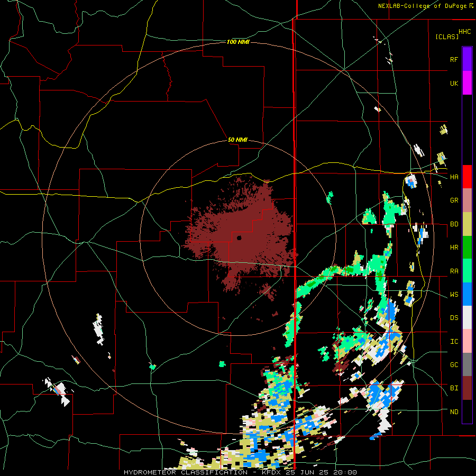The width and height of the screenshot is (476, 476).
Task: Click the 'BD' legend label
Action: pos(454,224)
